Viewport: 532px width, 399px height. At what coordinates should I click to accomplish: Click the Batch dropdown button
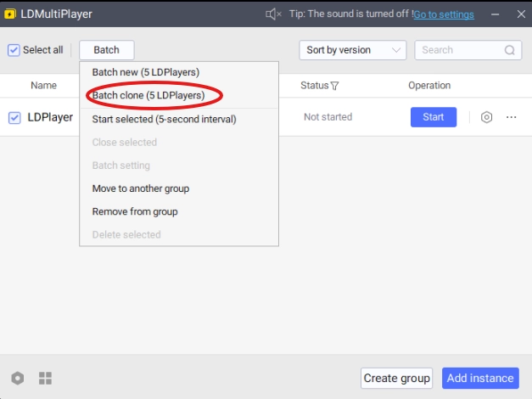[x=107, y=50]
